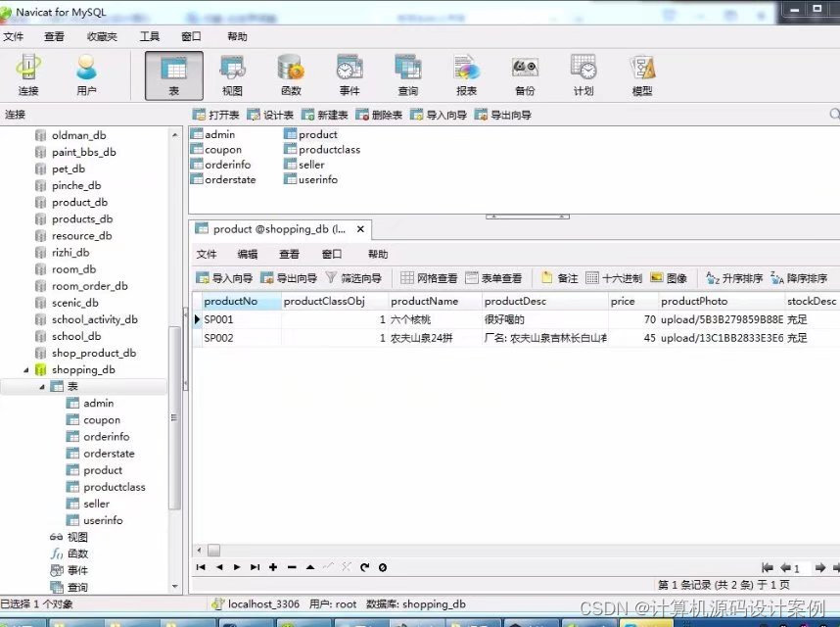
Task: Go to last record navigation button
Action: (255, 567)
